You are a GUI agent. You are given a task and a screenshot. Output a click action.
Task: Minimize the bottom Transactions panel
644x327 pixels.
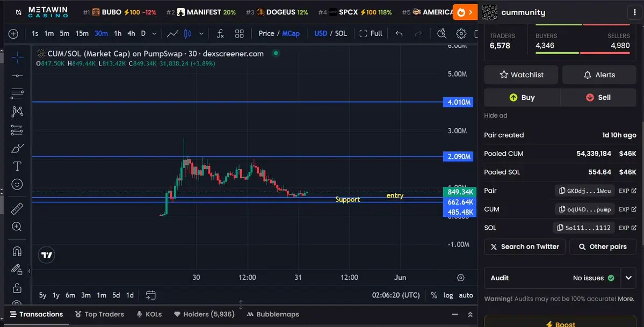[454, 315]
